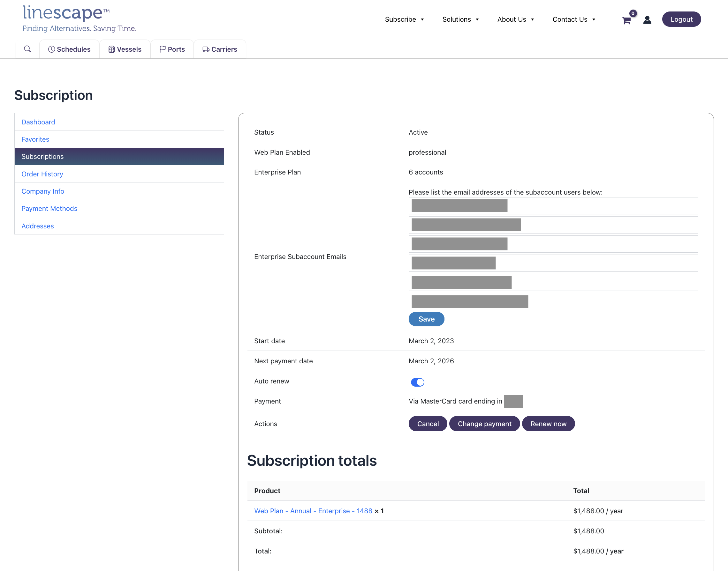Switch to the Carriers tab

point(220,49)
